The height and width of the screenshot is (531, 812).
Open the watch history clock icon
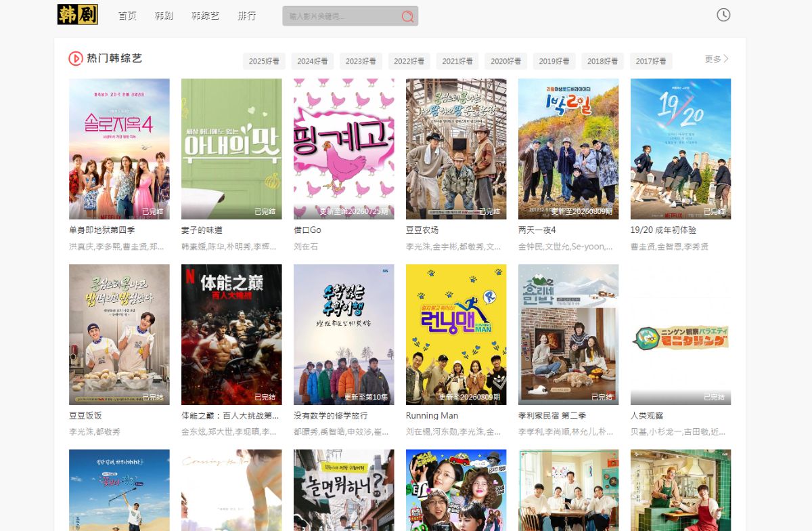[x=723, y=15]
